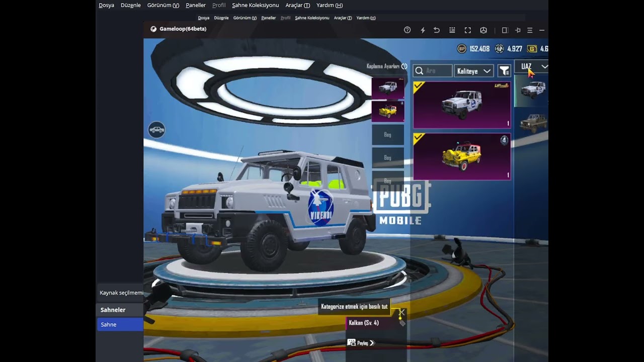Open the Düzenle menu in outer bar
The image size is (644, 362).
click(x=131, y=5)
